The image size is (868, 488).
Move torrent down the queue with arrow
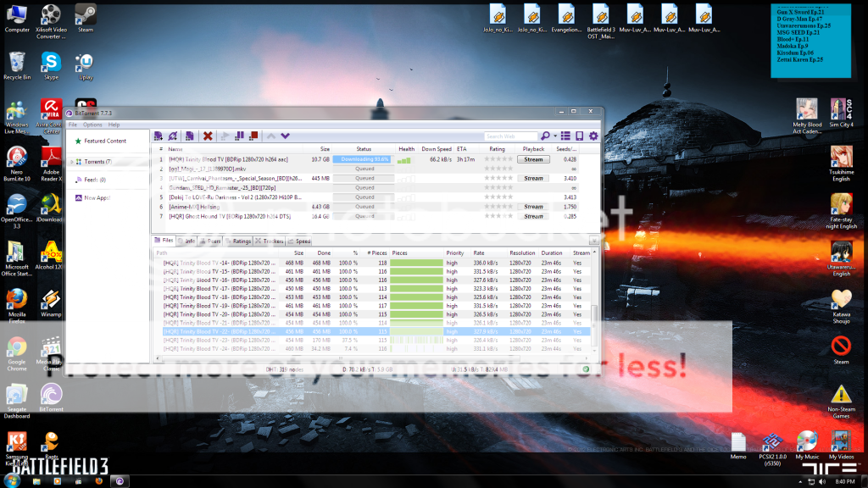point(286,136)
